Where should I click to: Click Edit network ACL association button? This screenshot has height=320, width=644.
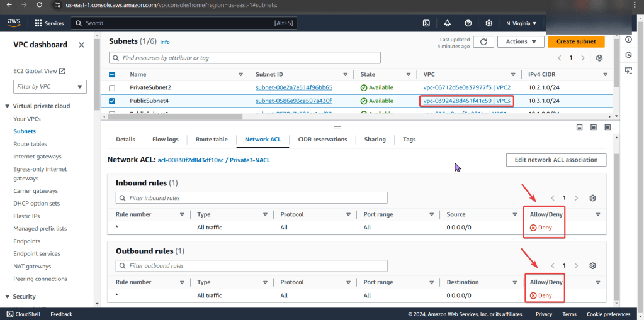pos(556,160)
